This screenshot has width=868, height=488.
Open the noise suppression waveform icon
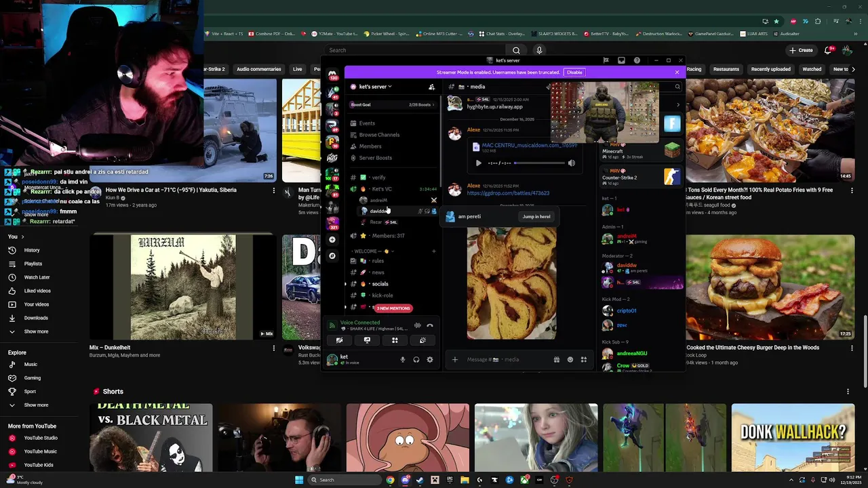[x=418, y=325]
